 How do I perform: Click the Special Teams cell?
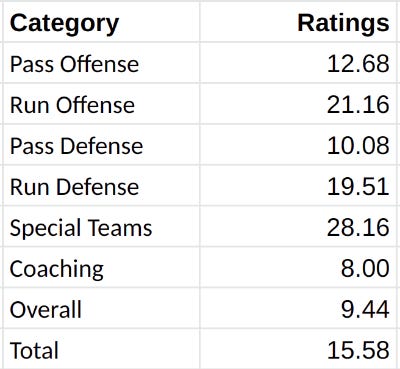101,227
